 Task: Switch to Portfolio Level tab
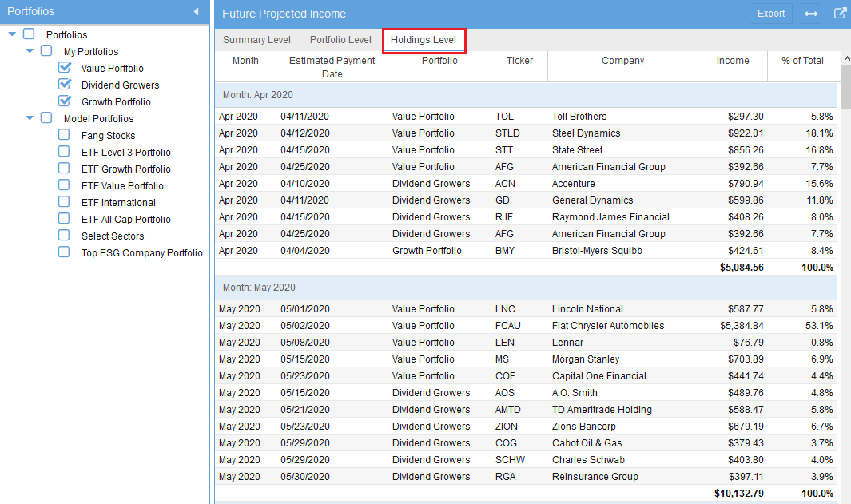pyautogui.click(x=340, y=40)
